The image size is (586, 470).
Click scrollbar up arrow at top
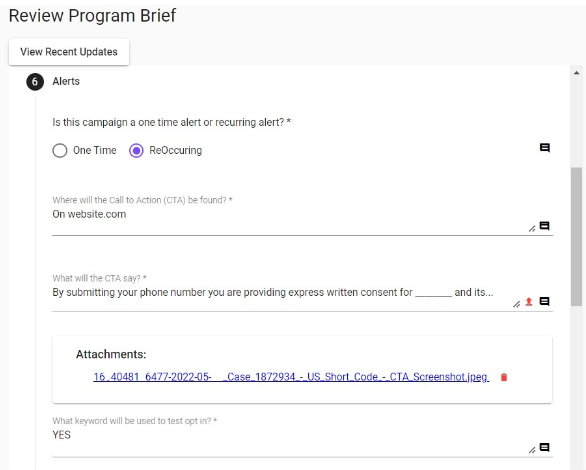pyautogui.click(x=576, y=73)
